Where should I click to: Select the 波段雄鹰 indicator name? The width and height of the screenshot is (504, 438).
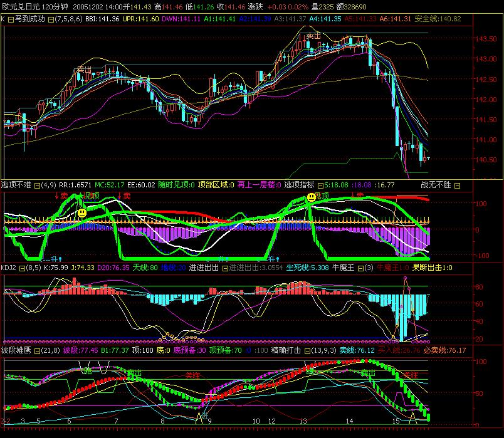(x=16, y=350)
